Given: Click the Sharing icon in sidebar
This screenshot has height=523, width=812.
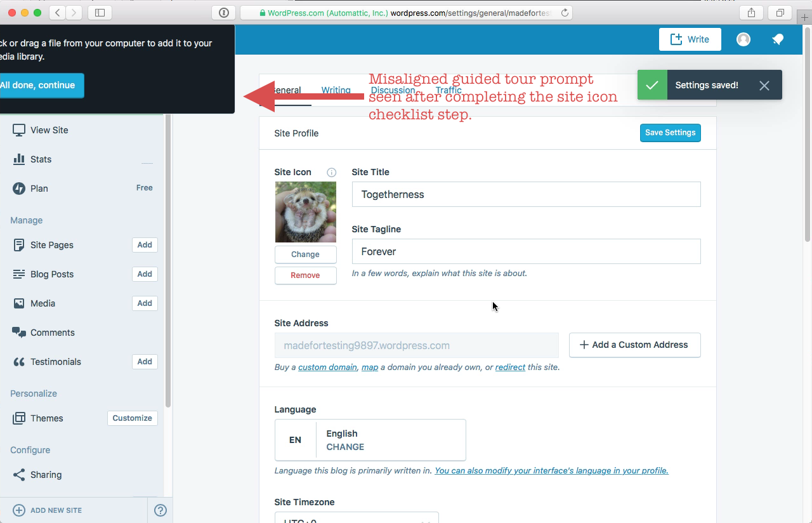Looking at the screenshot, I should click(x=19, y=475).
